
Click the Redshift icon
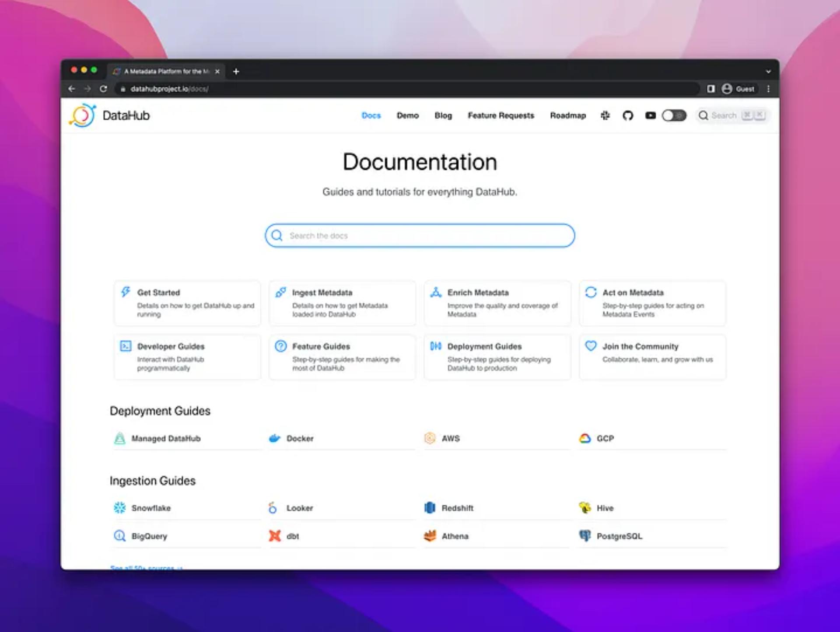pos(430,508)
